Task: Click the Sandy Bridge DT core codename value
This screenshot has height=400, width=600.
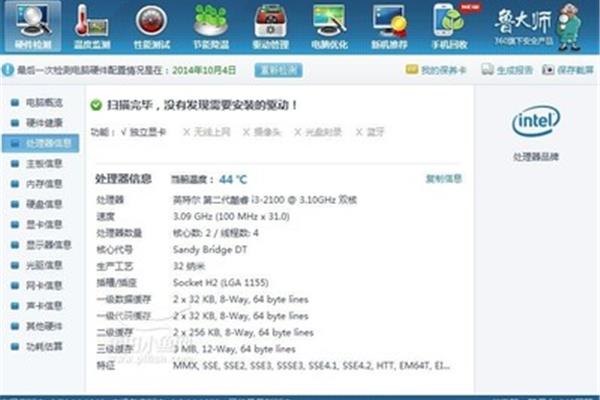Action: coord(210,250)
